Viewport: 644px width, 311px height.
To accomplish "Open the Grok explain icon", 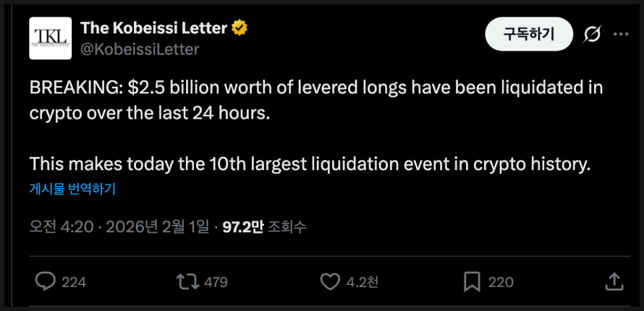I will click(591, 34).
